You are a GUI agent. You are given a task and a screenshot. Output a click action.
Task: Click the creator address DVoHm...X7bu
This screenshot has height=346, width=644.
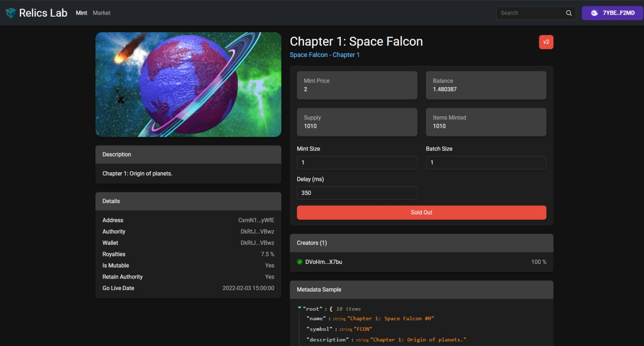pyautogui.click(x=324, y=262)
